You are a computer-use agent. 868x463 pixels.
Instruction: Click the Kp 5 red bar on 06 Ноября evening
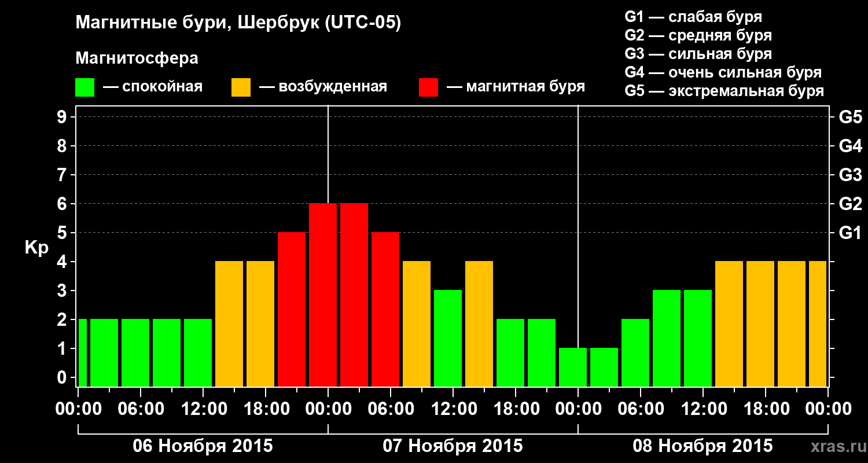pyautogui.click(x=292, y=310)
